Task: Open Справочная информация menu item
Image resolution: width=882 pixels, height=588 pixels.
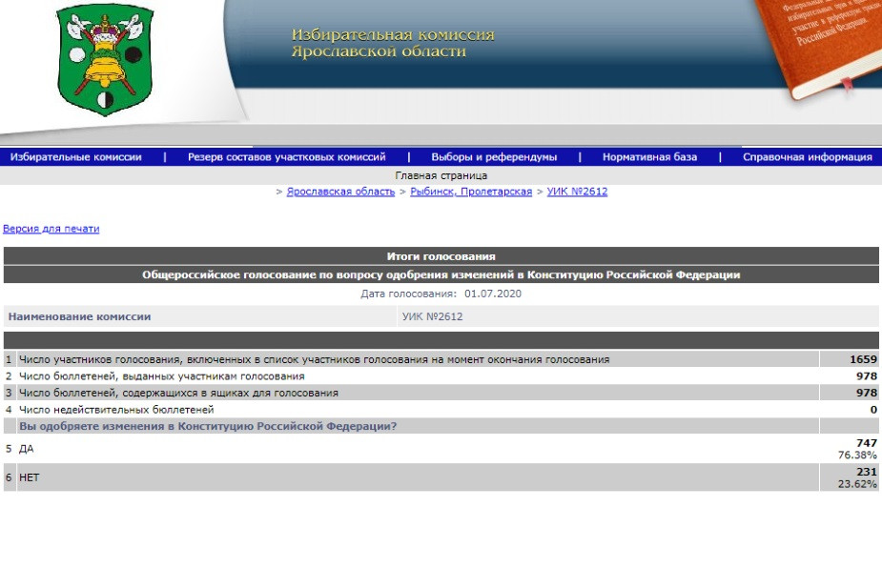Action: pyautogui.click(x=807, y=157)
